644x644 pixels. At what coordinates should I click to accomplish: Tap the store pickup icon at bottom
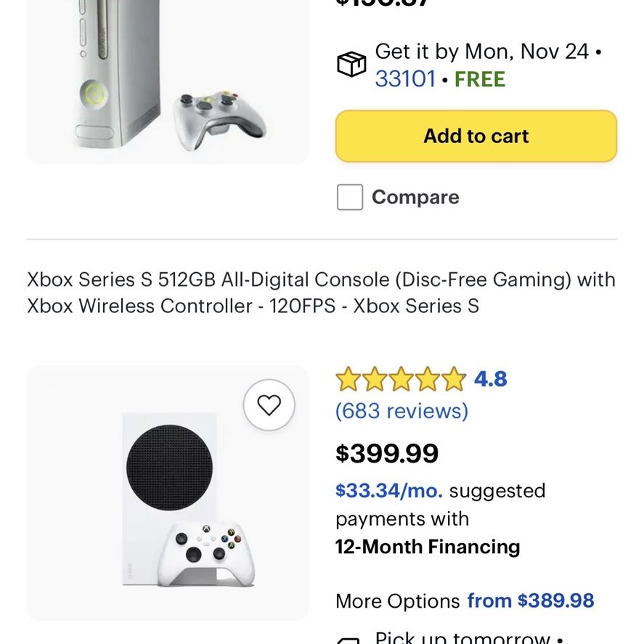(x=349, y=640)
